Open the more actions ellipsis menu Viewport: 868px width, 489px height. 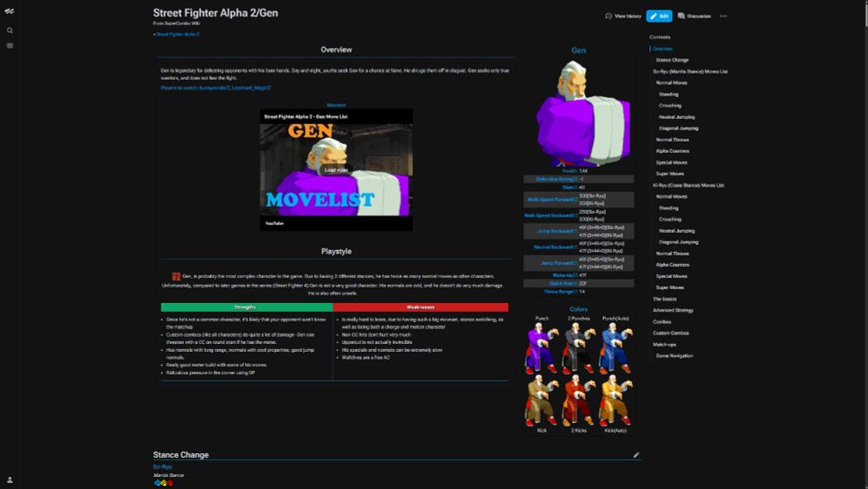point(724,16)
